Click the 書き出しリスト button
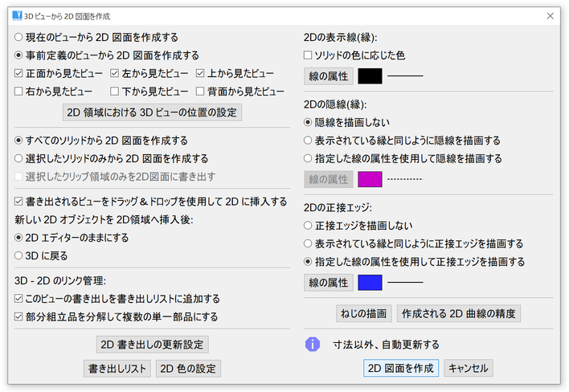The width and height of the screenshot is (569, 392). [x=117, y=369]
